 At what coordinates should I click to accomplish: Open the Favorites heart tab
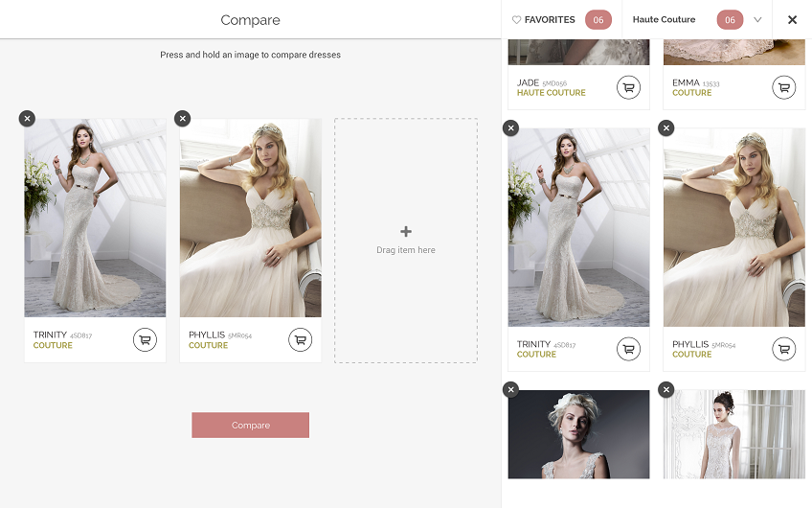tap(544, 20)
